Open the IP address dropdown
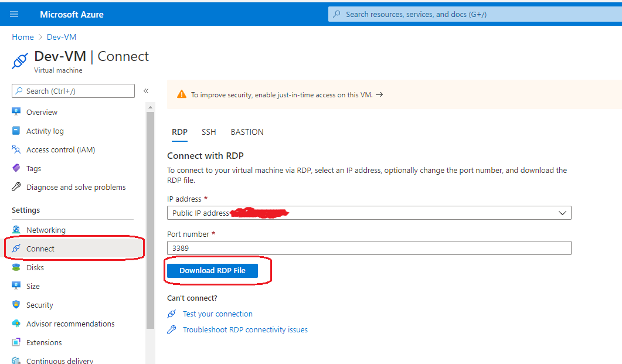Screen dimensions: 622x364 click(x=369, y=213)
